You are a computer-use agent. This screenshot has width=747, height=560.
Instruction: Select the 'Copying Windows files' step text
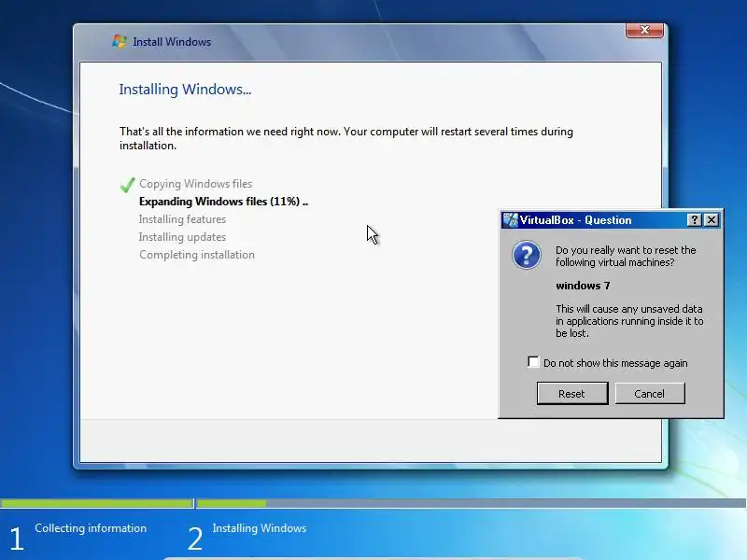196,184
